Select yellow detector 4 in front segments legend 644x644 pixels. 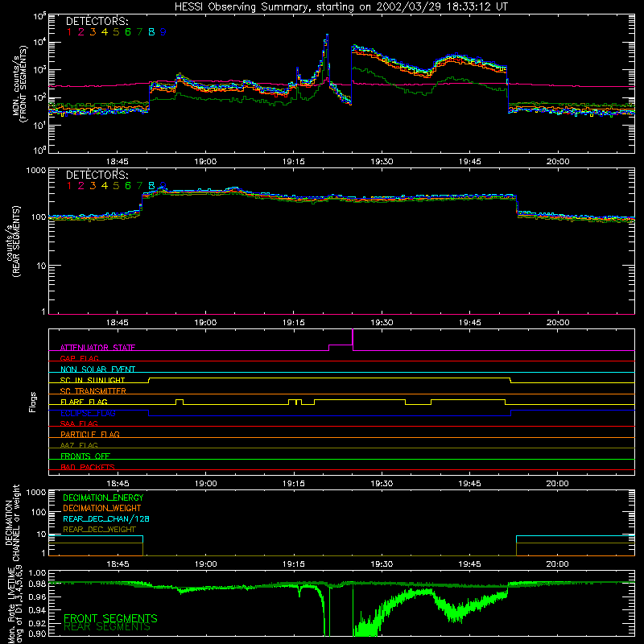pos(105,32)
